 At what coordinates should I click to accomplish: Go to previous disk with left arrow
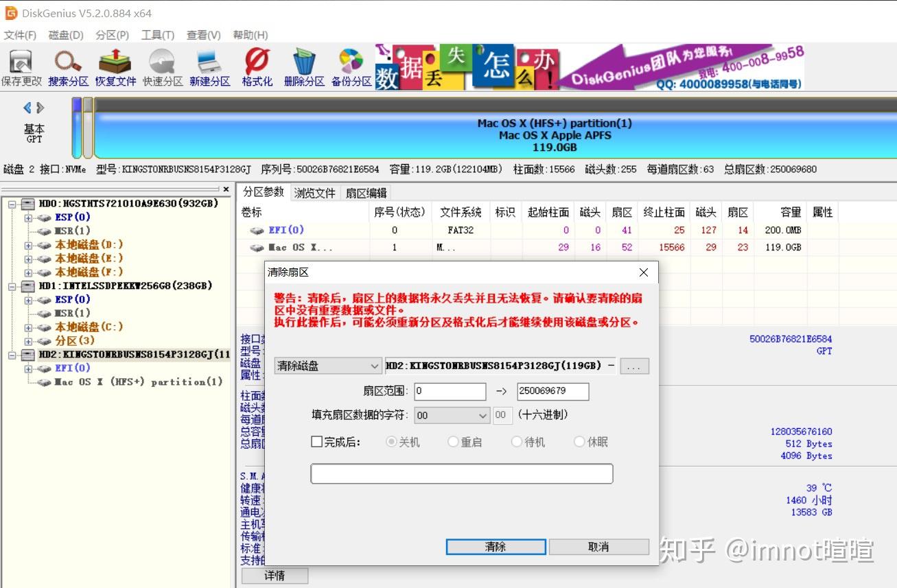pyautogui.click(x=27, y=108)
